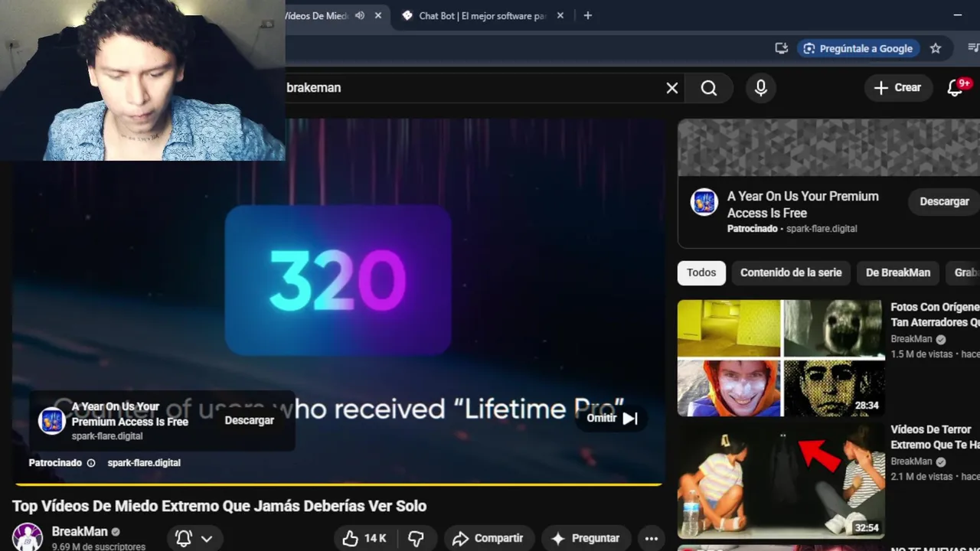Click the sidebar ad app icon
The image size is (980, 551).
click(704, 202)
